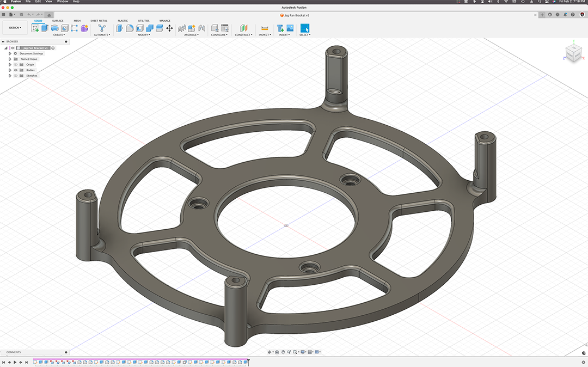
Task: Choose the Joint tool
Action: (202, 28)
